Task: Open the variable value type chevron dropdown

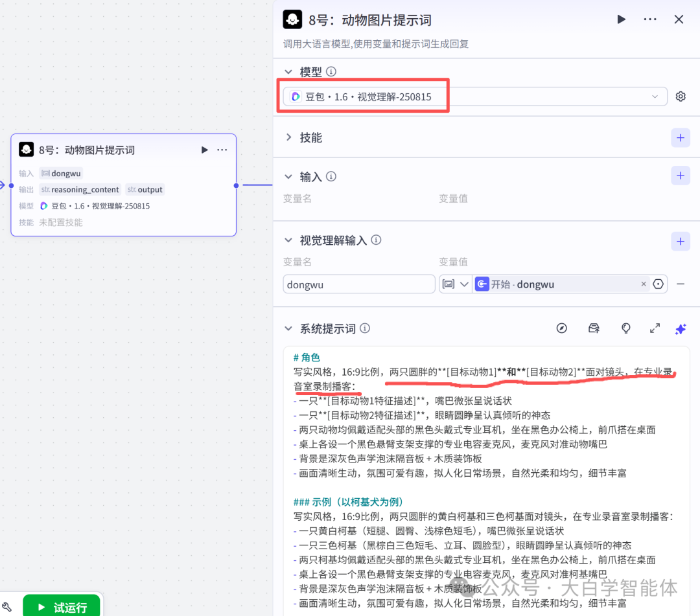Action: click(462, 284)
